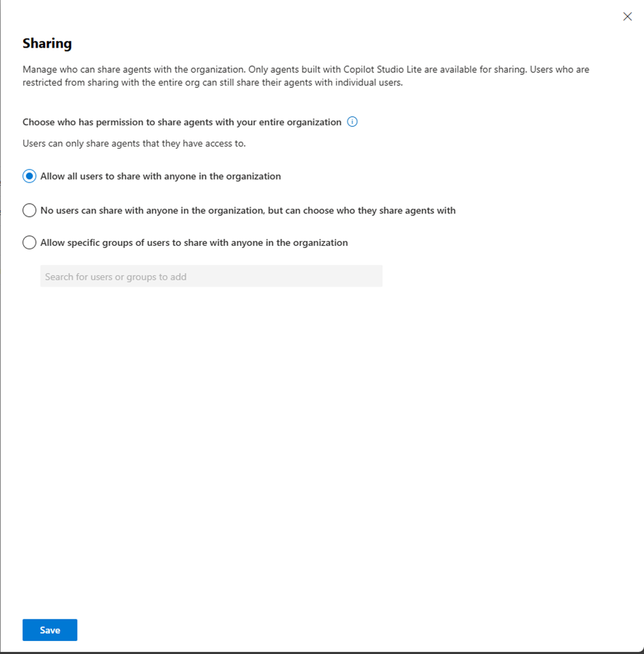This screenshot has width=644, height=654.
Task: Click the info circle for sharing permissions details
Action: [x=352, y=121]
